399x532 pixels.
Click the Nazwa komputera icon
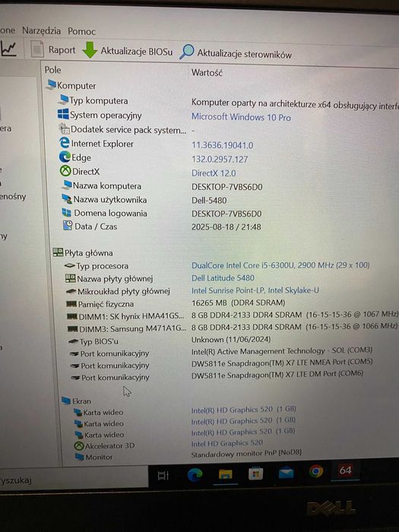pos(67,185)
